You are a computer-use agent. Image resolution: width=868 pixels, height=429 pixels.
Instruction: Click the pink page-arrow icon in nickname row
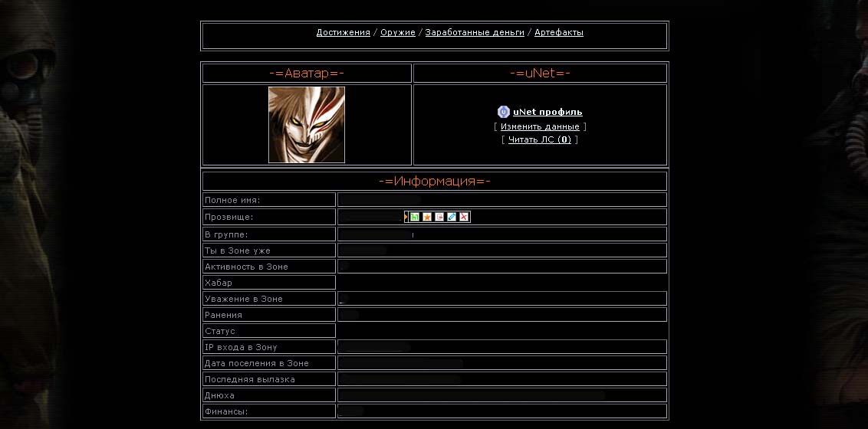coord(439,217)
